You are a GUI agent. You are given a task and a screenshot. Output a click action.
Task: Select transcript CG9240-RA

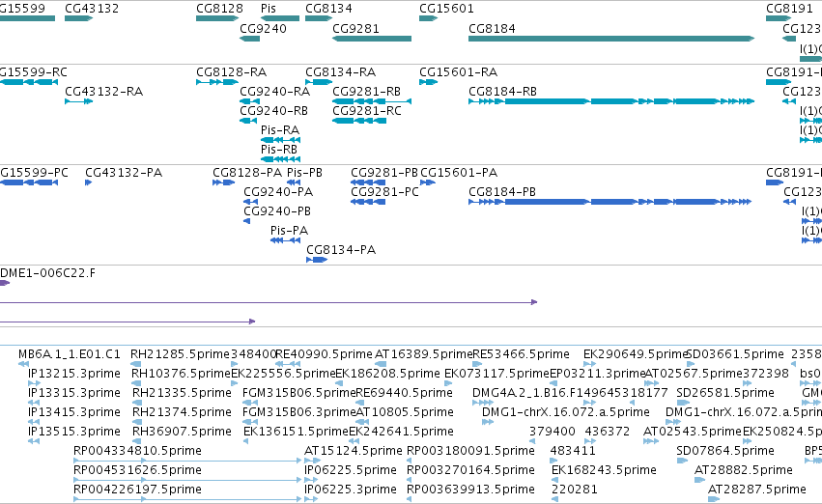[x=274, y=91]
